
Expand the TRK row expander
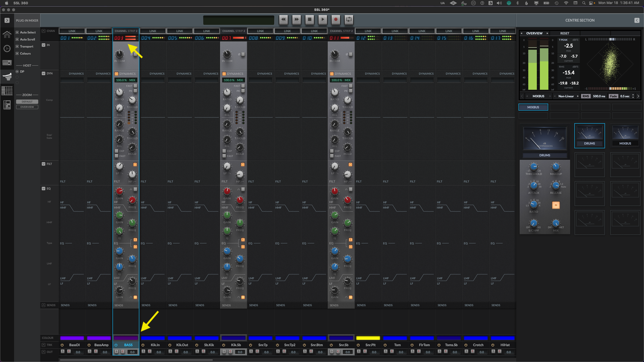(x=44, y=345)
